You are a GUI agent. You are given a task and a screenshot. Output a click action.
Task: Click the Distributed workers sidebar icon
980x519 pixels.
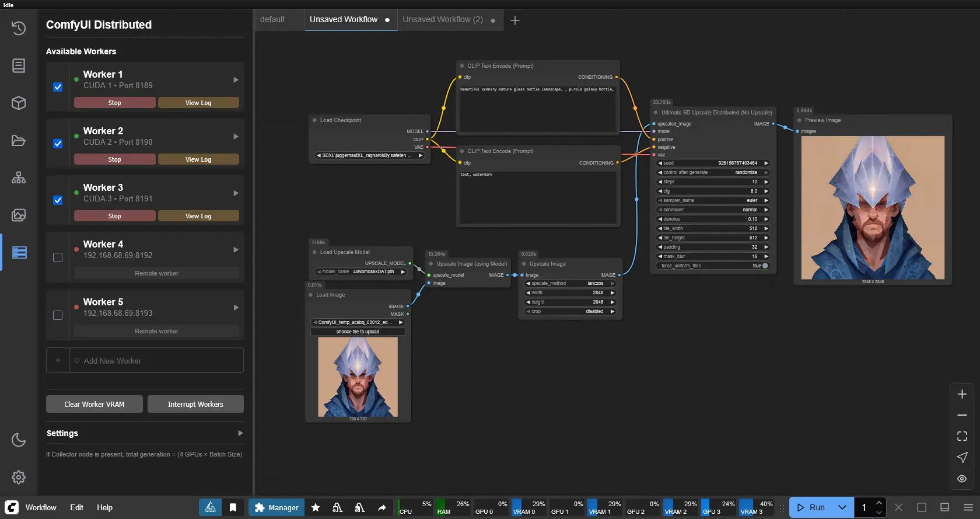click(19, 252)
